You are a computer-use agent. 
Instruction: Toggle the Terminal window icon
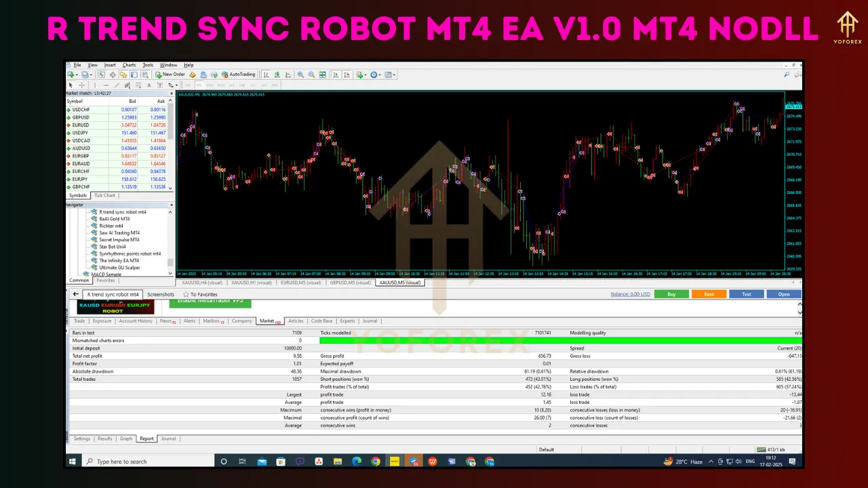(134, 75)
